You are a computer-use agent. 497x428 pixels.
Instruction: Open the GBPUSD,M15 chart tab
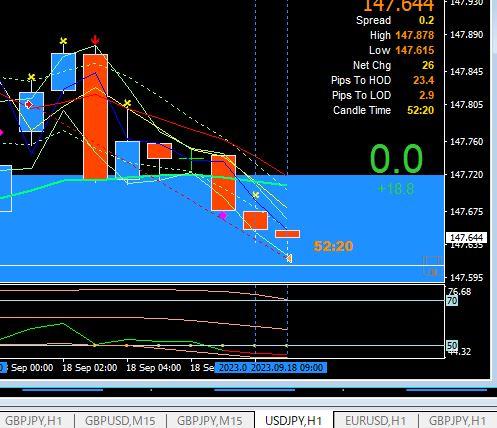[x=120, y=421]
